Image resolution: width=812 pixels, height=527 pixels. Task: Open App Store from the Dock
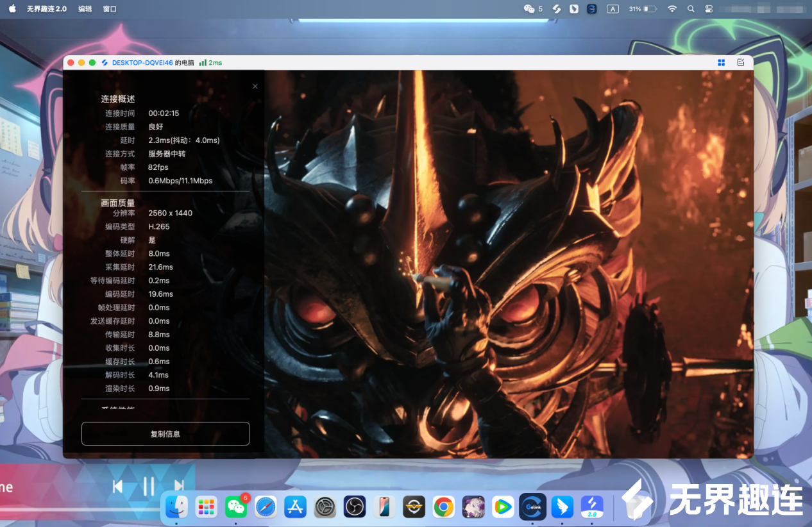pos(295,507)
